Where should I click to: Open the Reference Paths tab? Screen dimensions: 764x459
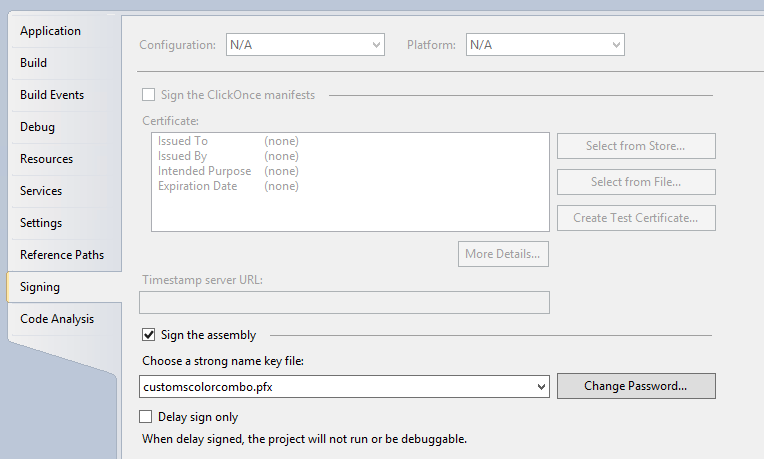[x=64, y=255]
